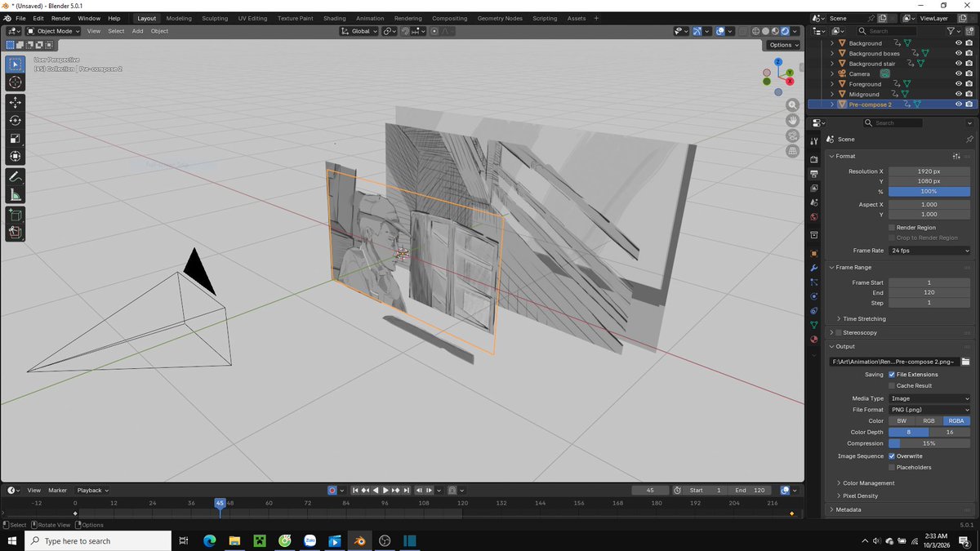Select the Scale tool
The height and width of the screenshot is (551, 980).
[x=16, y=138]
